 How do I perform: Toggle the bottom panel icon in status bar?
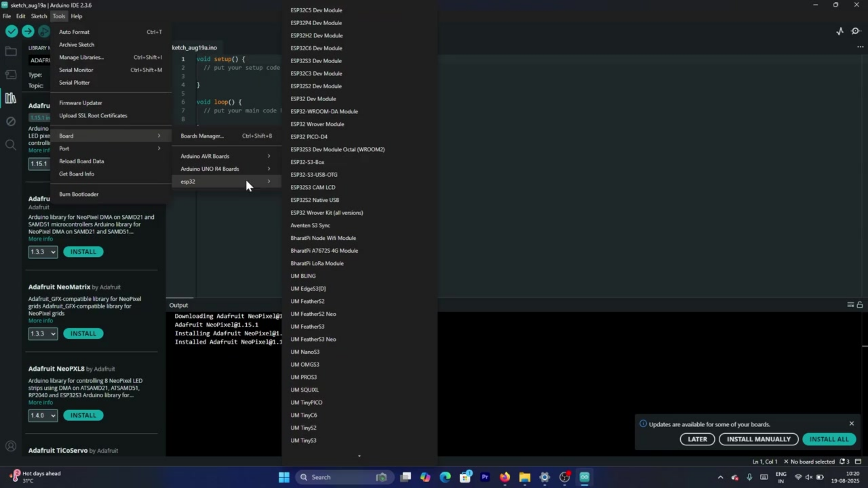[x=858, y=462]
